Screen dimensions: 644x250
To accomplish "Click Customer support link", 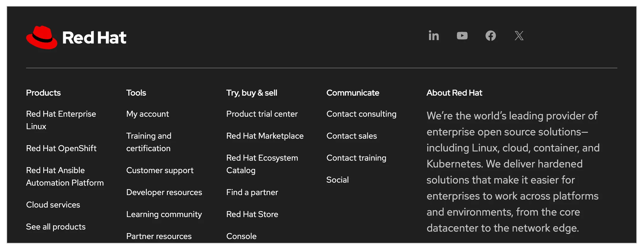I will tap(160, 170).
